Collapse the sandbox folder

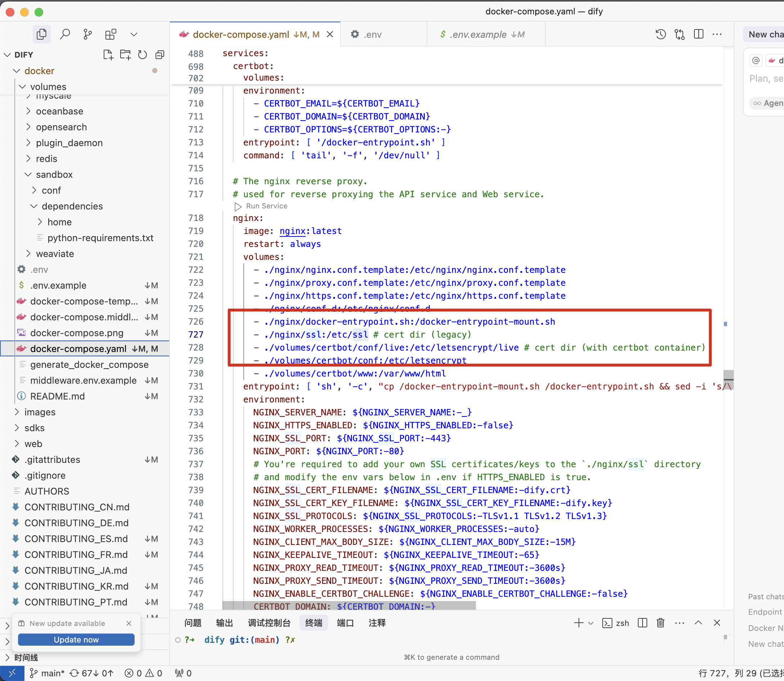[54, 175]
